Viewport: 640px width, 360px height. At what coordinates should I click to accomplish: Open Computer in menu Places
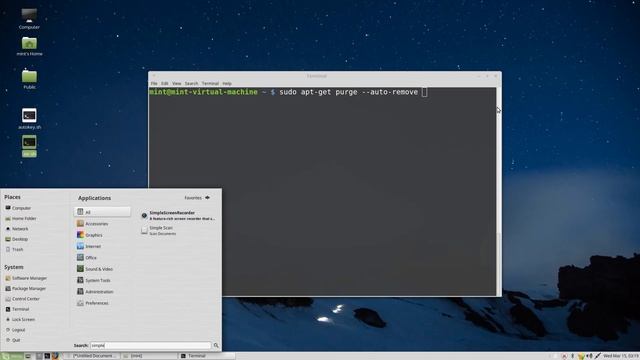(18, 208)
